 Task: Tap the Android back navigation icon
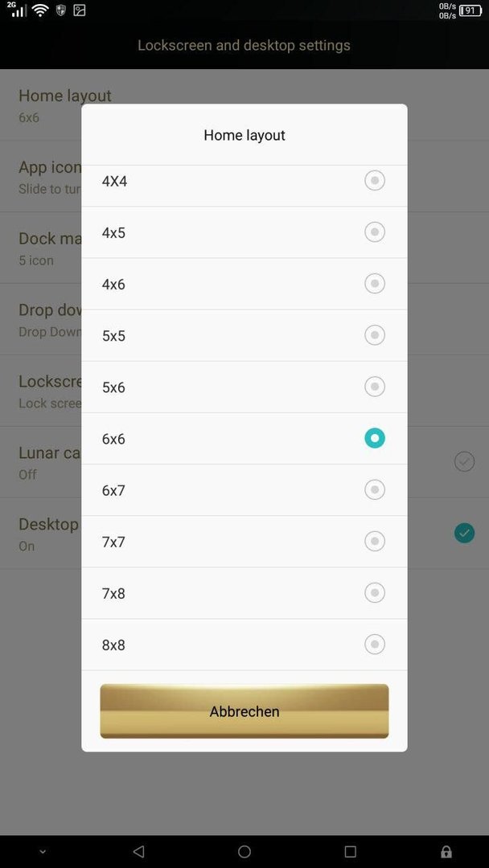[x=138, y=851]
